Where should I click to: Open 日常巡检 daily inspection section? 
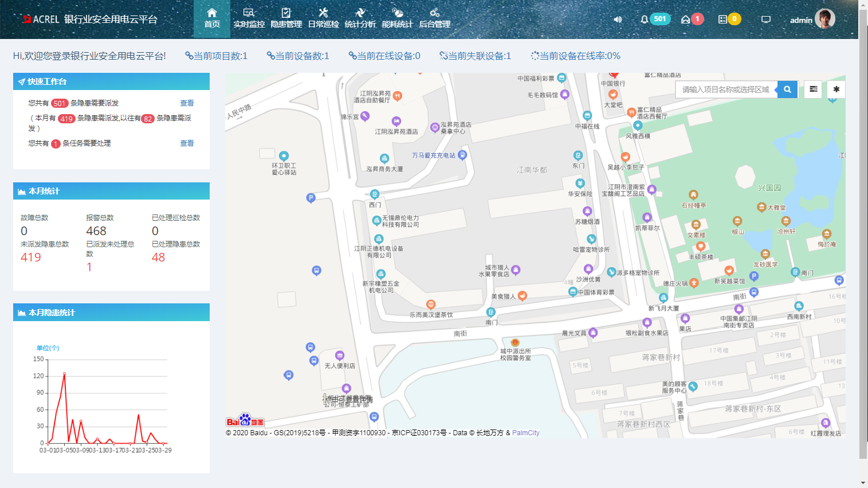(323, 18)
